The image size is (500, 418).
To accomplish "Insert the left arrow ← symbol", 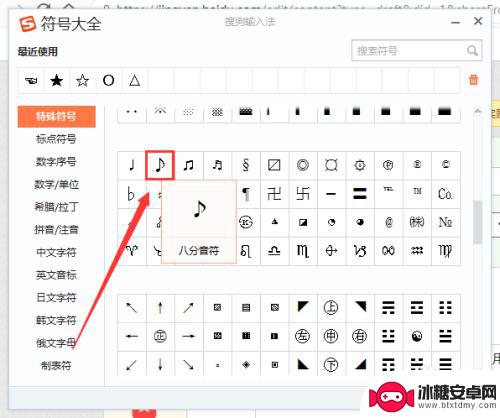I will point(132,336).
